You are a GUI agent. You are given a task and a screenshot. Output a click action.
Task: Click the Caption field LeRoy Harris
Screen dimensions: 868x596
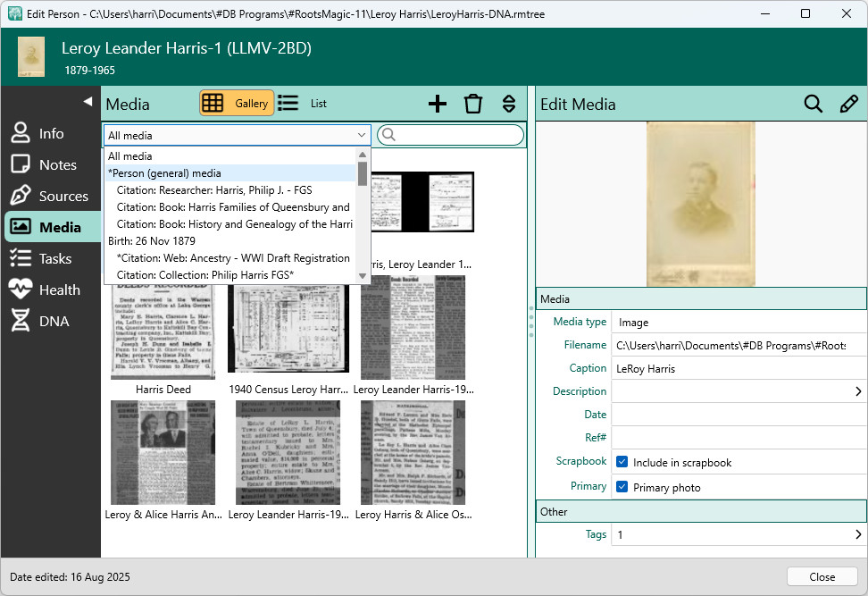pyautogui.click(x=739, y=368)
